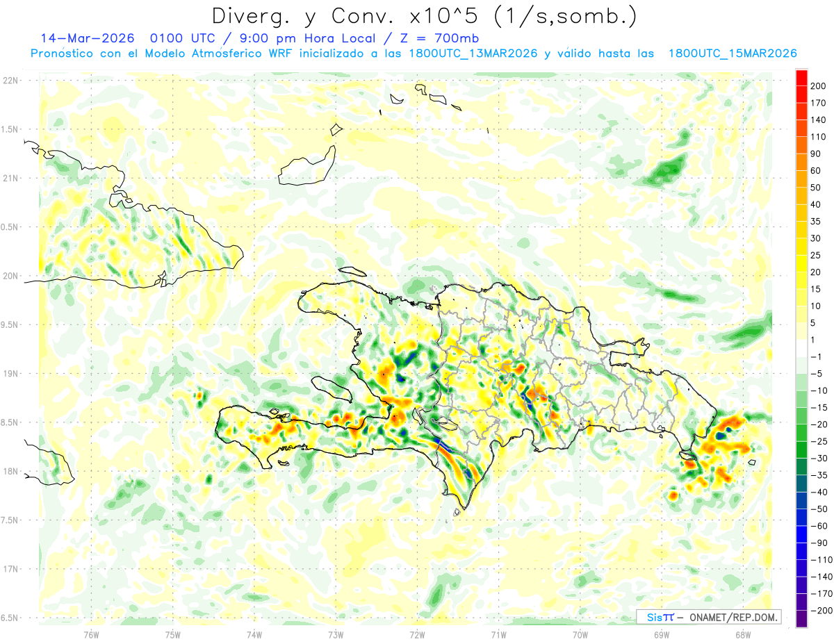Click the '68W' longitude label
Viewport: 834px width, 644px height.
[743, 635]
